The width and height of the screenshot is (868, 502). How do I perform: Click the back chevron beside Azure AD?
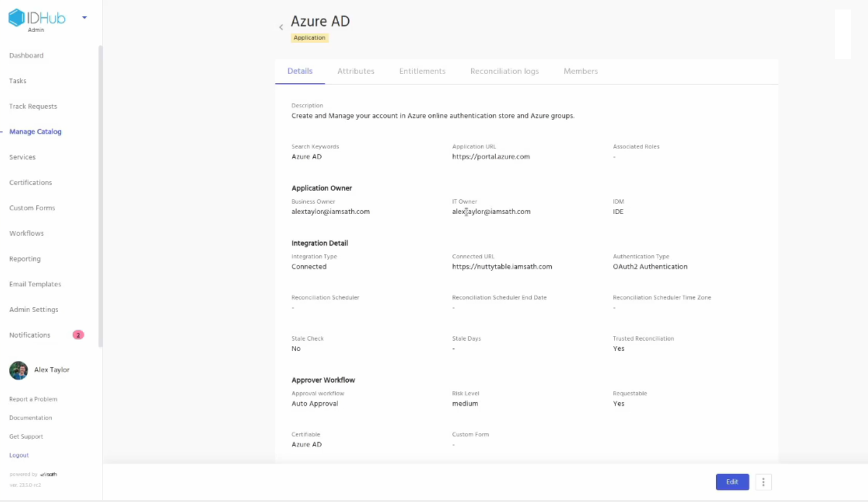click(x=281, y=27)
